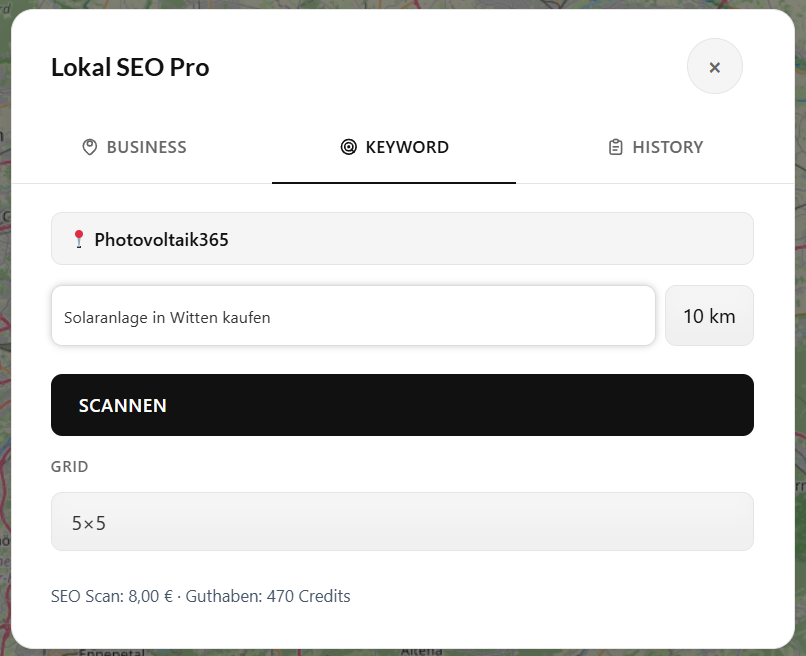Click the Lokal SEO Pro title
This screenshot has height=656, width=806.
click(130, 67)
